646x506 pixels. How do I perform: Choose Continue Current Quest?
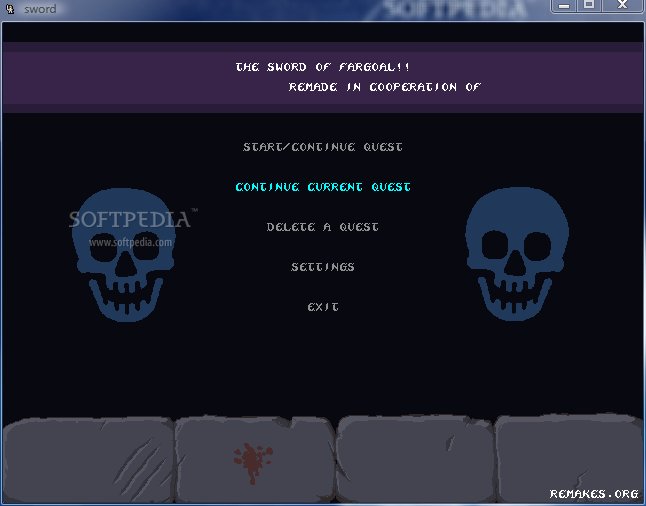(323, 187)
